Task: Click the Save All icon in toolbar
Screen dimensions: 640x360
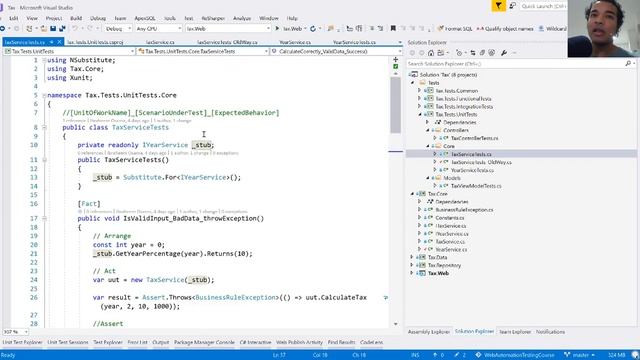Action: point(62,29)
